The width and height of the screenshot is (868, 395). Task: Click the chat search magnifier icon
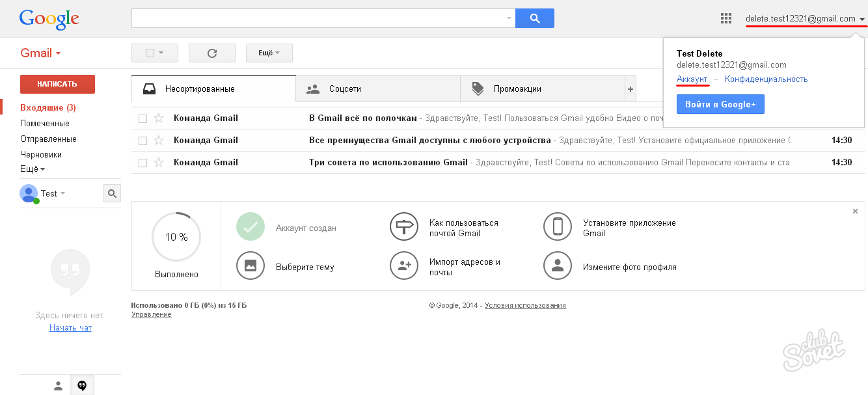pos(112,193)
